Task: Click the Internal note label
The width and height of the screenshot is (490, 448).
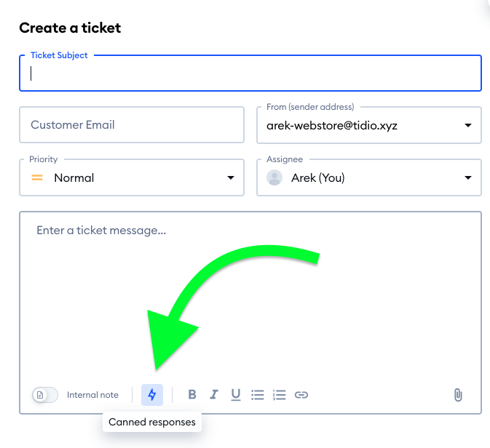Action: [x=92, y=395]
